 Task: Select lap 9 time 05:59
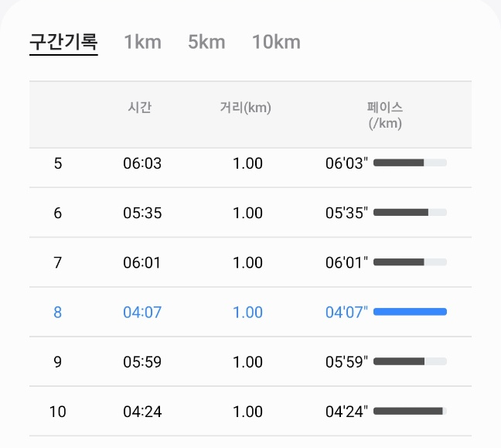tap(142, 362)
